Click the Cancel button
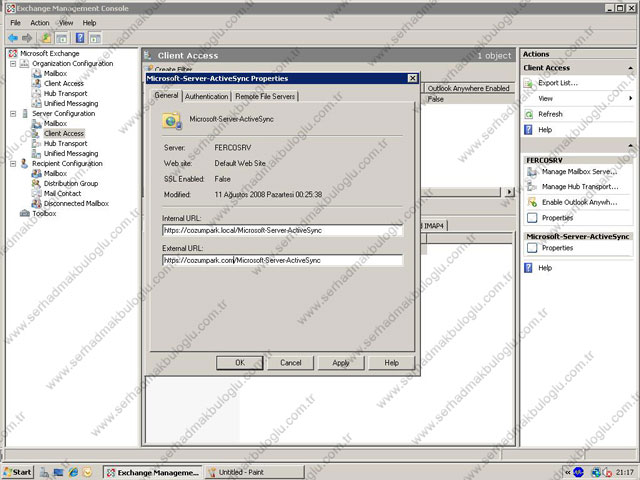The width and height of the screenshot is (640, 480). tap(291, 362)
